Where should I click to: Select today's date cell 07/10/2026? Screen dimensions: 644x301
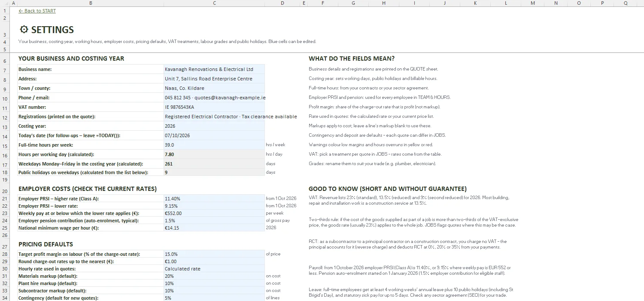pyautogui.click(x=214, y=135)
